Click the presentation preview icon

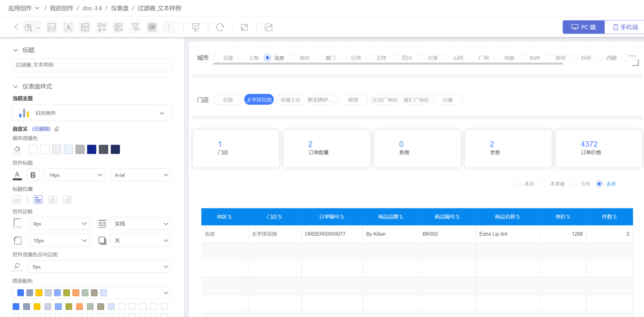click(195, 27)
